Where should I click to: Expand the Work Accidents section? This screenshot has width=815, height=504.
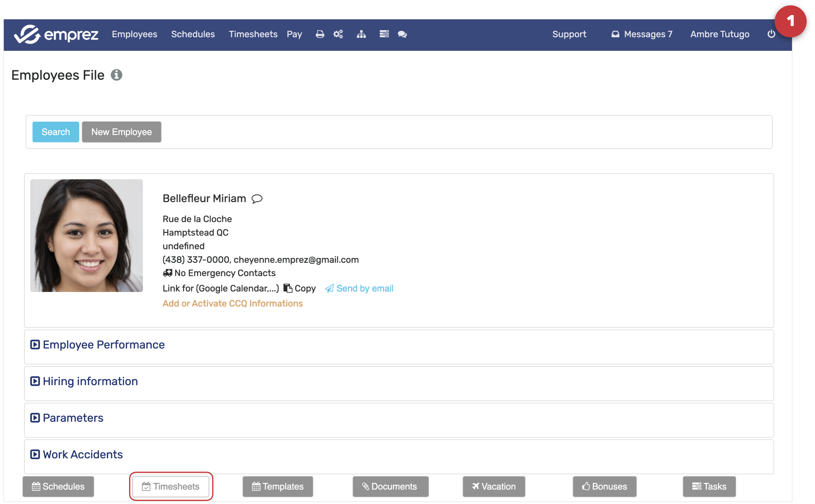[82, 455]
